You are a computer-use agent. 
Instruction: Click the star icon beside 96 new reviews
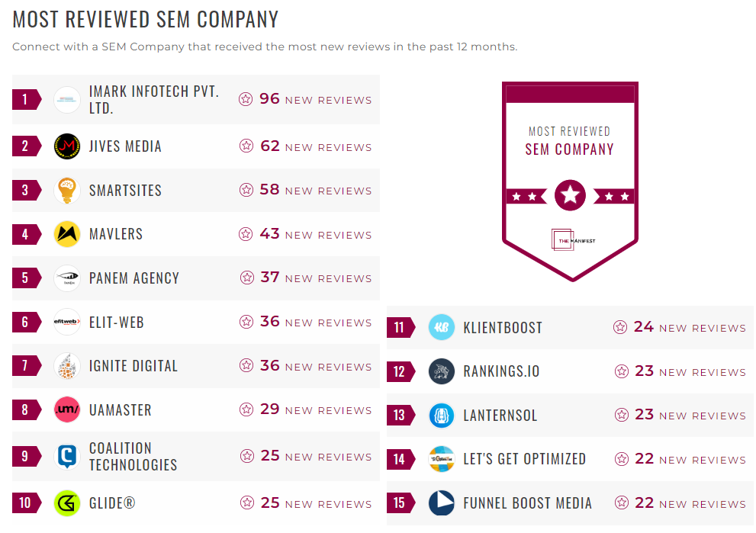[x=246, y=99]
